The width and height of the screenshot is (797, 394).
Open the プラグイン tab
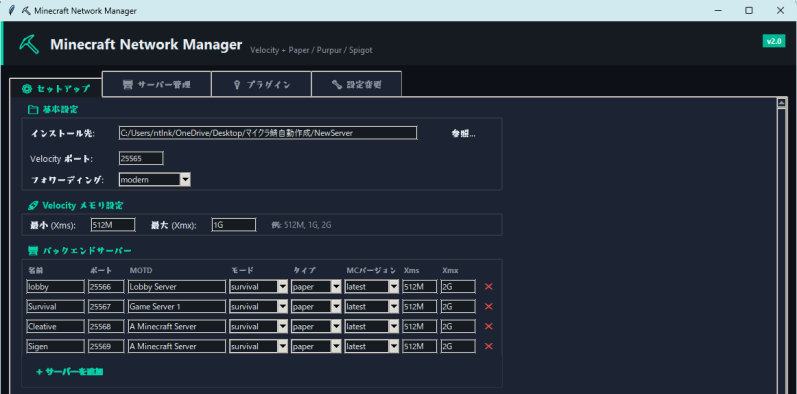click(x=261, y=84)
